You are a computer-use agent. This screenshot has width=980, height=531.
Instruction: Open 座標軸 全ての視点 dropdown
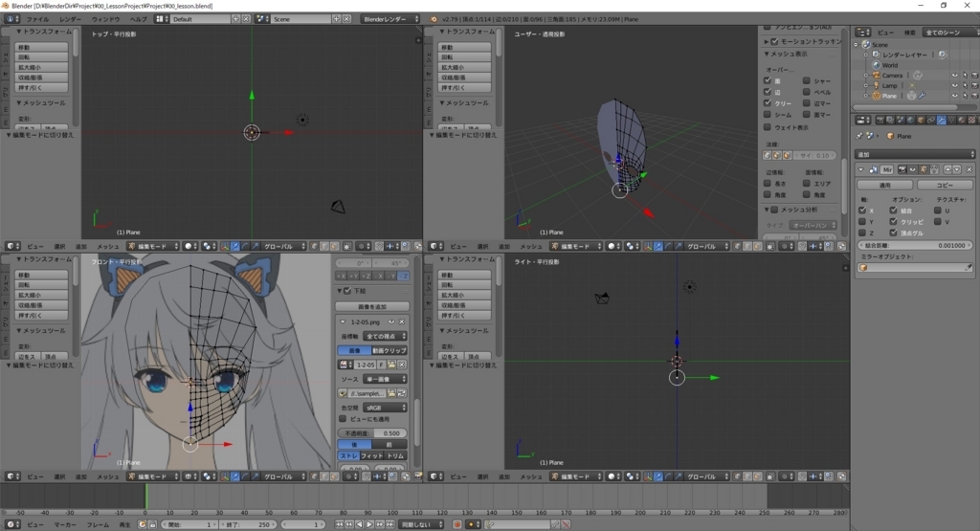(x=385, y=336)
